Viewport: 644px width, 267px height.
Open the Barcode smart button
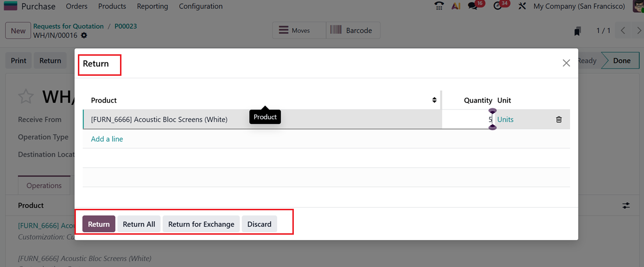click(x=353, y=30)
